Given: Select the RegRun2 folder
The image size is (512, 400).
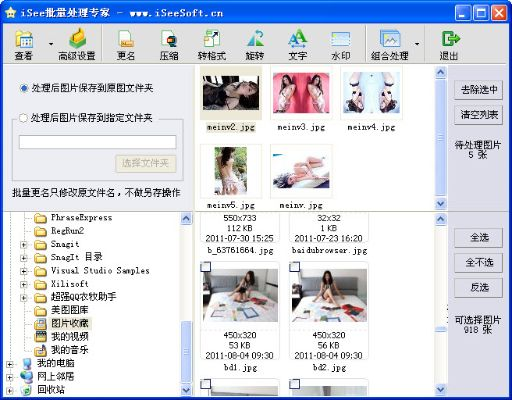Looking at the screenshot, I should (x=67, y=231).
